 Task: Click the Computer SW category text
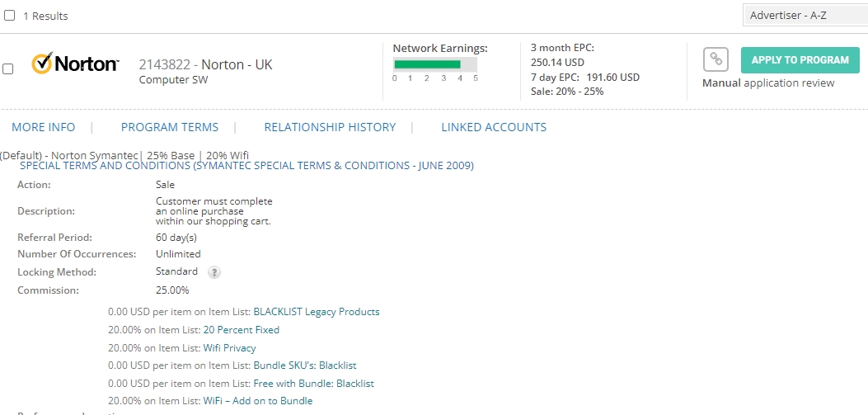173,80
